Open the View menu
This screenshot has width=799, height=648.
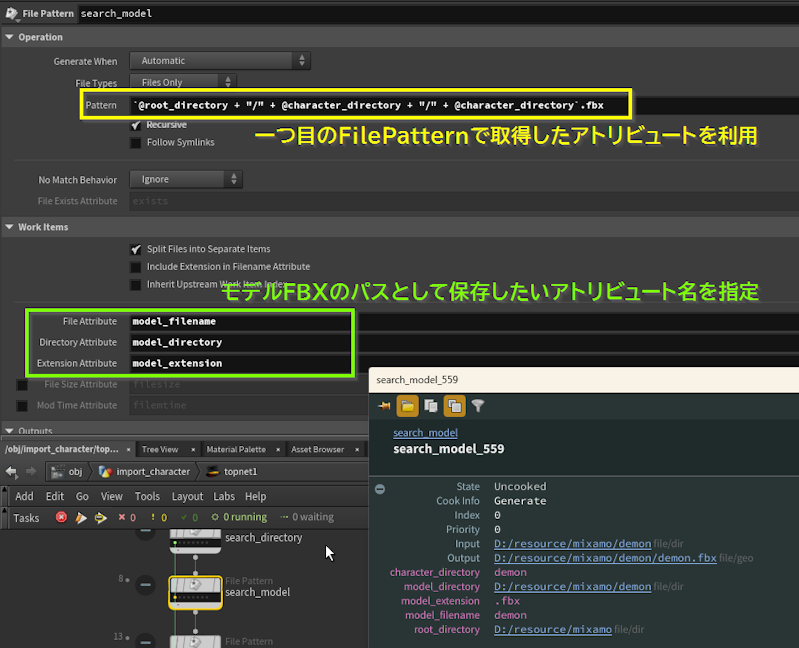point(112,496)
